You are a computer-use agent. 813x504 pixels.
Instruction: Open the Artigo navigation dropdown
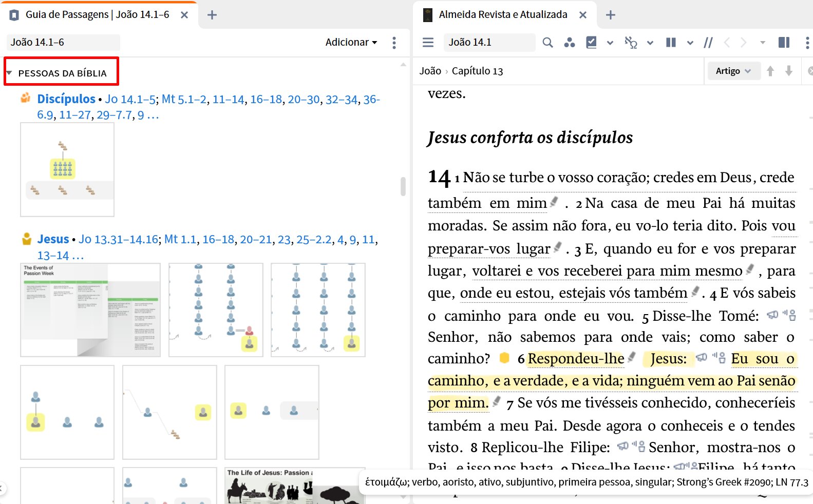pos(733,71)
